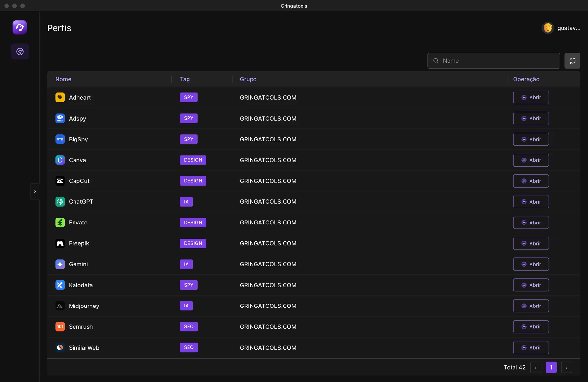Click the Tag column header

point(185,79)
